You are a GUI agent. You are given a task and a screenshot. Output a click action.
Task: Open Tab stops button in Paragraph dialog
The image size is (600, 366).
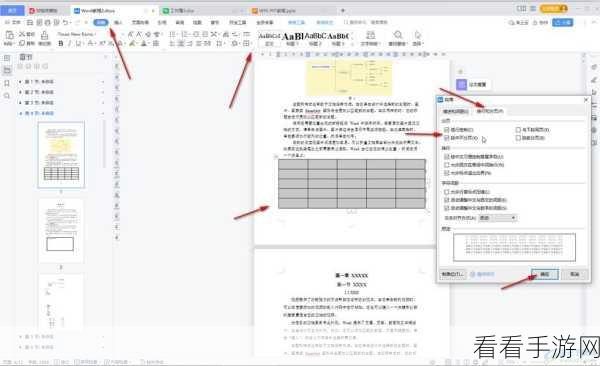coord(453,274)
